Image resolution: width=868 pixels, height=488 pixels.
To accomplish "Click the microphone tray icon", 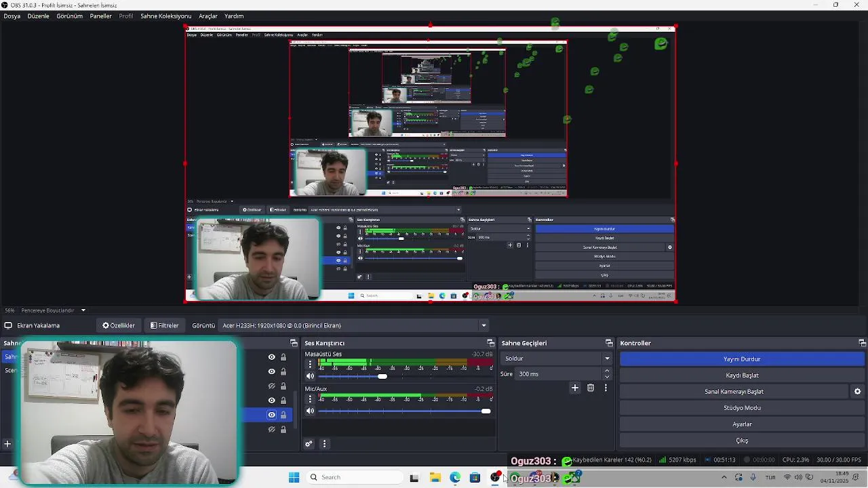I will click(x=753, y=477).
